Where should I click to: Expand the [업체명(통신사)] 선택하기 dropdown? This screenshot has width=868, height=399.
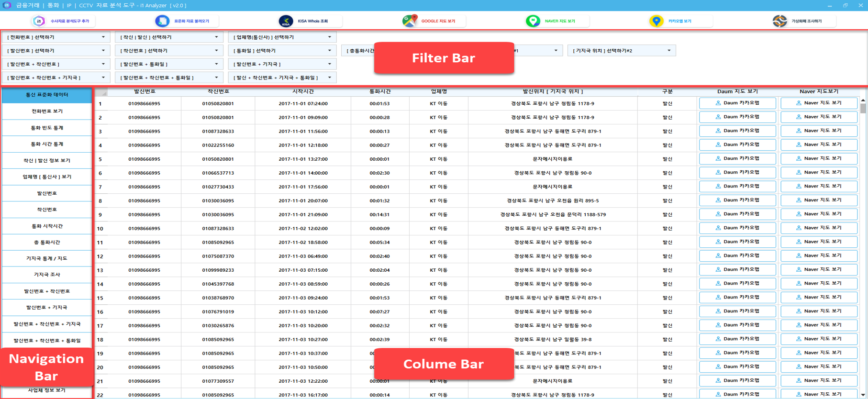tap(329, 37)
